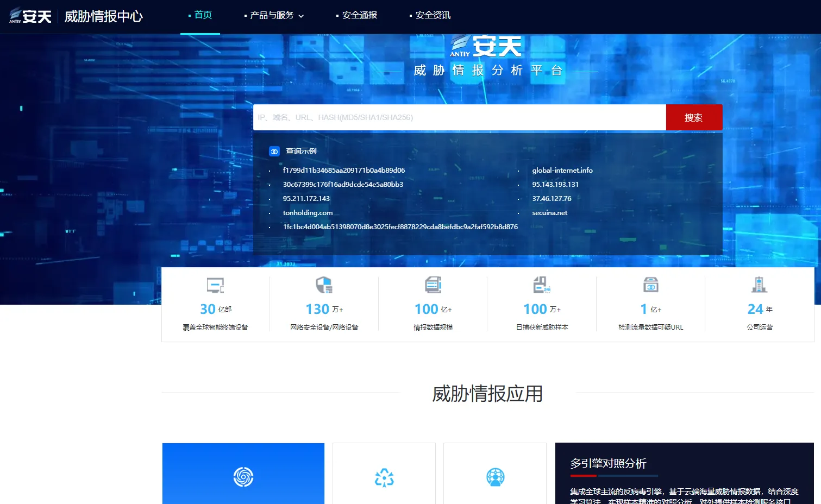Select example domain secuina.net

(x=549, y=213)
